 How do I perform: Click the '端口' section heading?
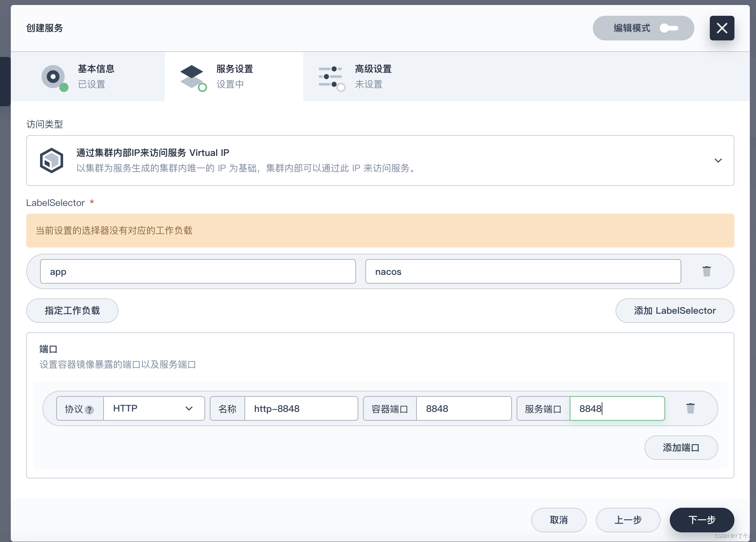tap(49, 349)
